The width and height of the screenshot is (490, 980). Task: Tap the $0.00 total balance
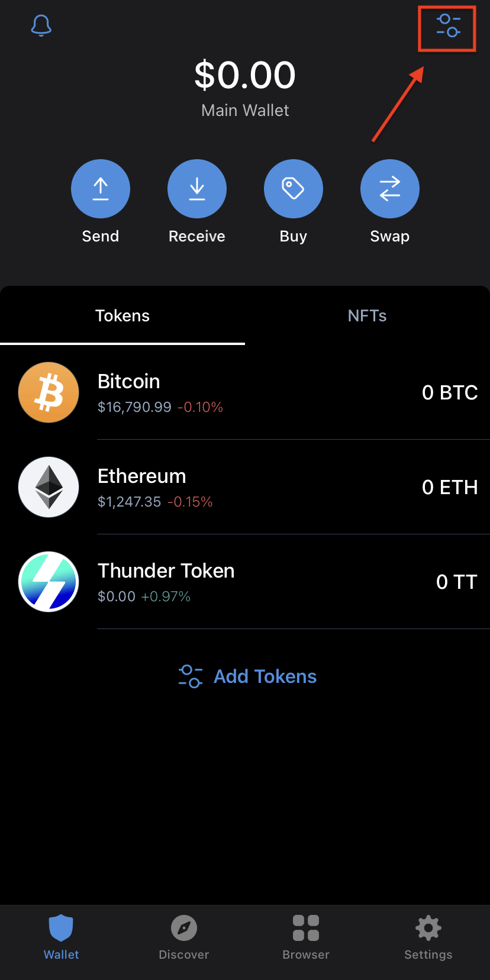click(245, 75)
